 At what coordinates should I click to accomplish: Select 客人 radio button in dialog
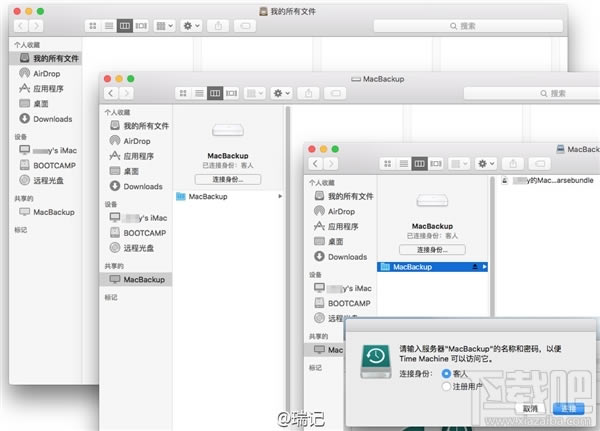click(446, 373)
